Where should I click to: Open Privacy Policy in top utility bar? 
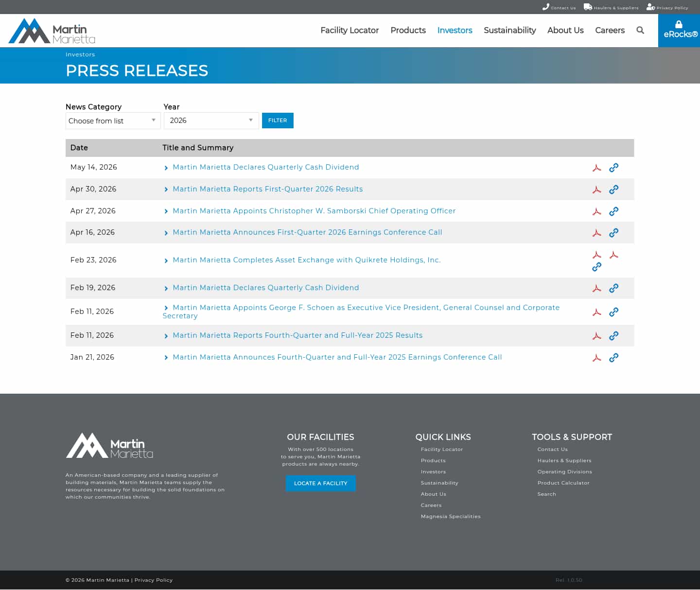pyautogui.click(x=667, y=7)
